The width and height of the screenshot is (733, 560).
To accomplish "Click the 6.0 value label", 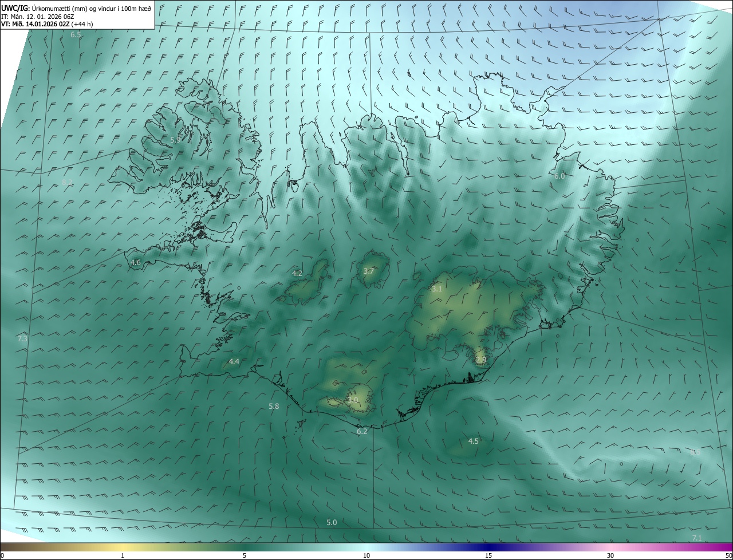I will [559, 176].
